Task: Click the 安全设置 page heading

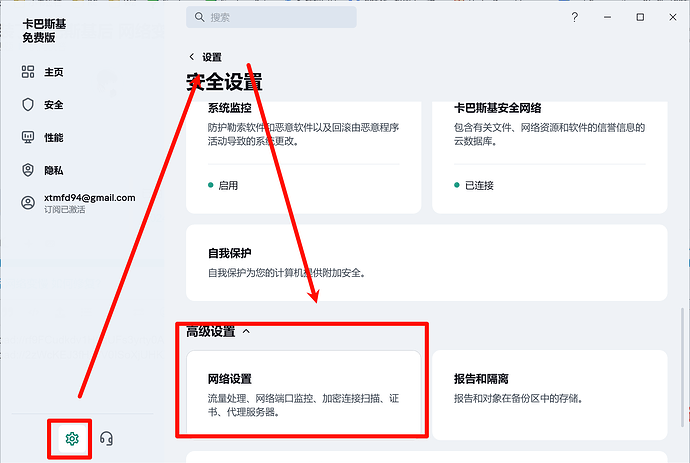Action: pyautogui.click(x=224, y=82)
